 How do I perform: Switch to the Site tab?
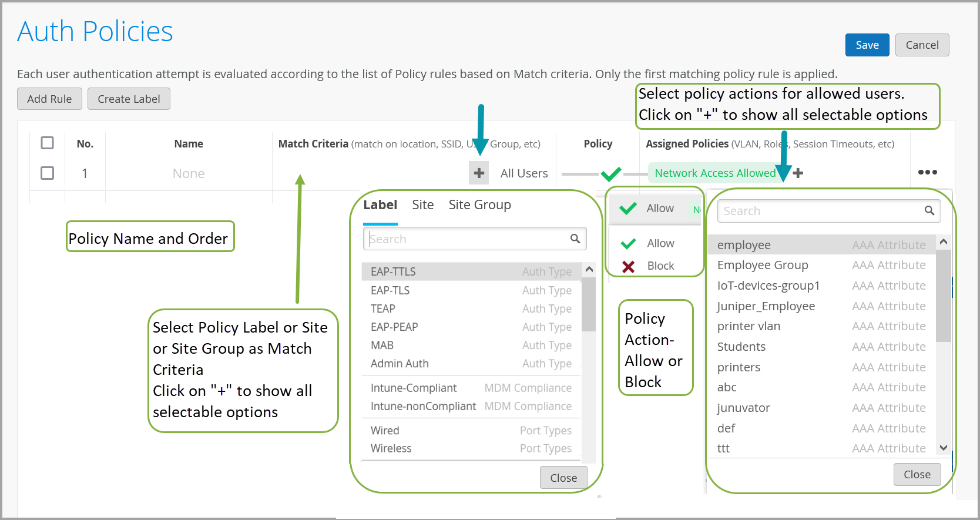coord(422,204)
